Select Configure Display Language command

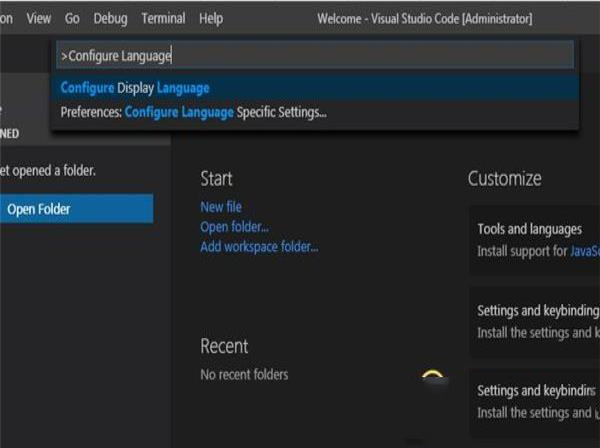[135, 88]
